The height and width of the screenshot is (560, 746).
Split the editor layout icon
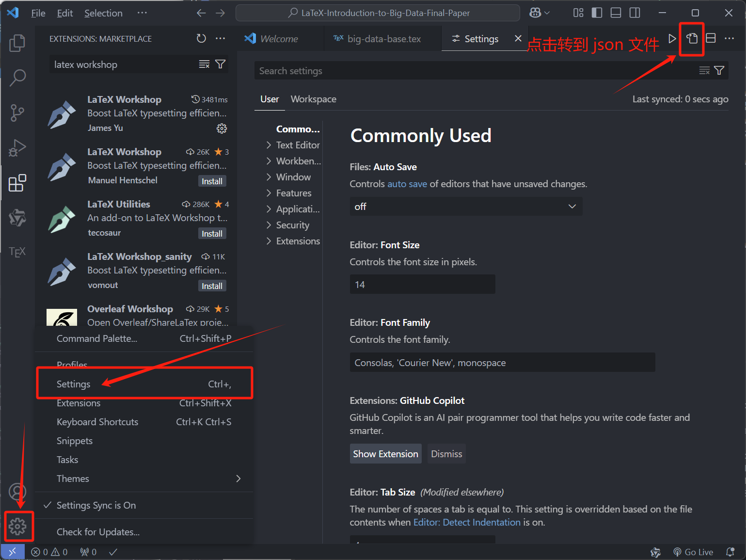pyautogui.click(x=711, y=38)
